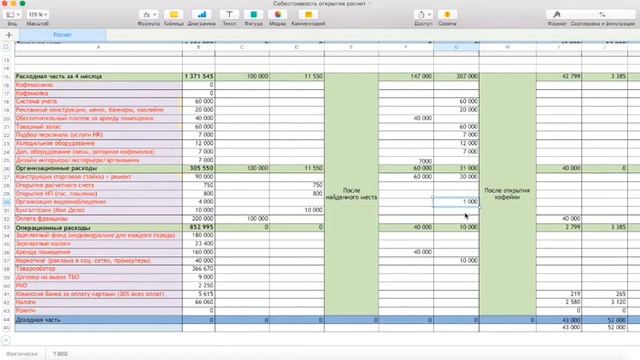Select 'Открытие расчетного счета' label

(x=98, y=185)
